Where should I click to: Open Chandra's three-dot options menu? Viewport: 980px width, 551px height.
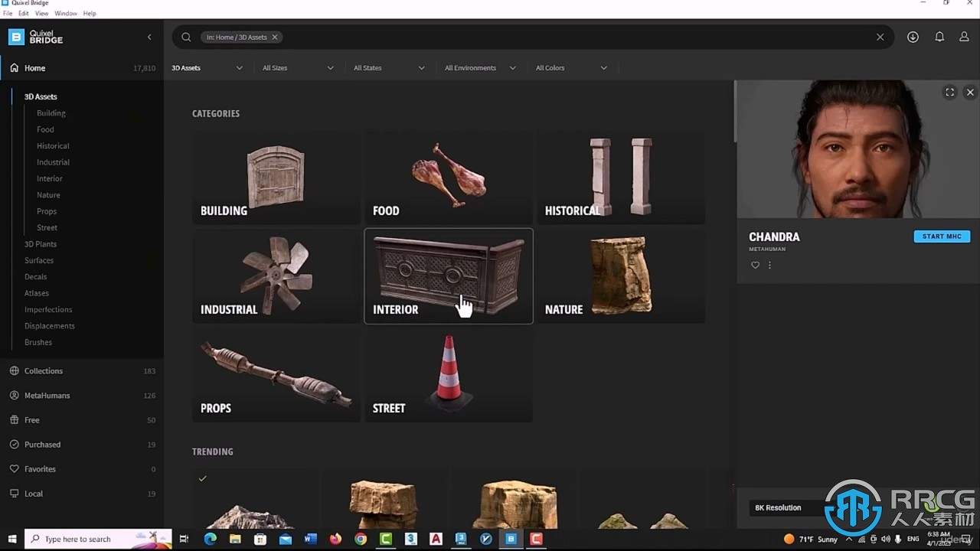[769, 266]
